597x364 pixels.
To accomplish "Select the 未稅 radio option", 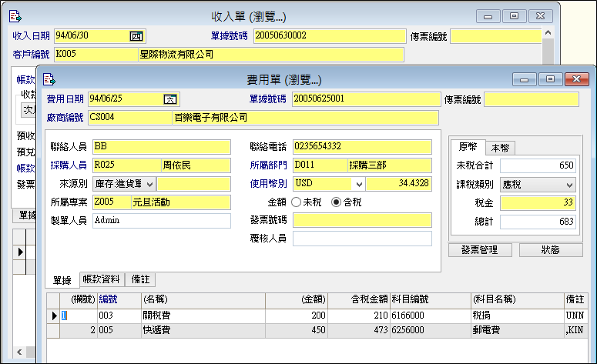I will pyautogui.click(x=297, y=202).
